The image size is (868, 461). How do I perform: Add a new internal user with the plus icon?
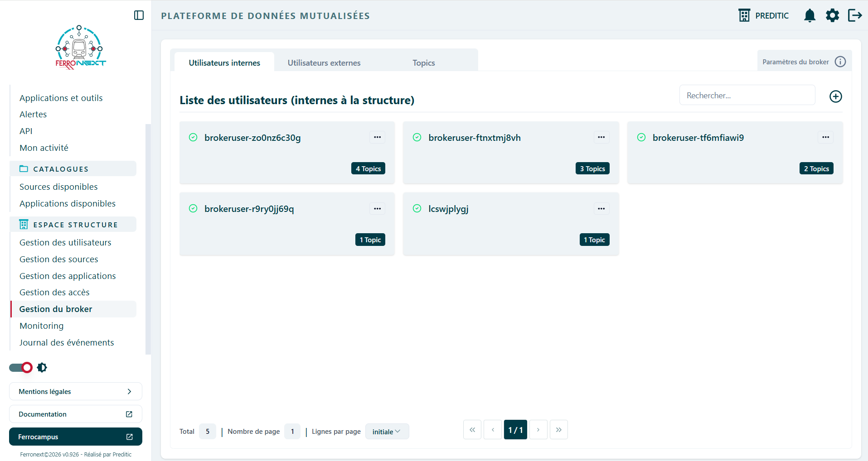coord(835,96)
